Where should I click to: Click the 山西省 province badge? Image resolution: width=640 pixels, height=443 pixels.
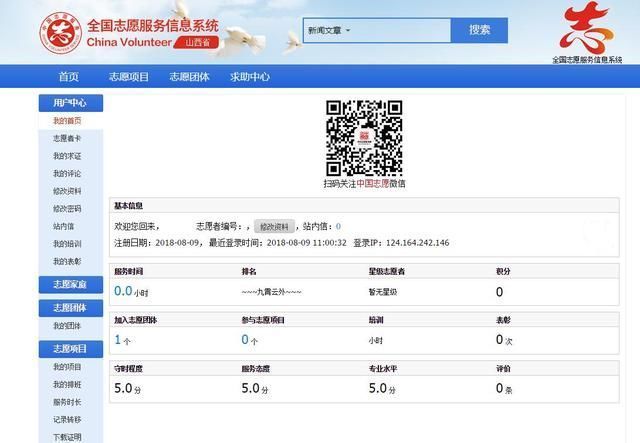(x=197, y=42)
